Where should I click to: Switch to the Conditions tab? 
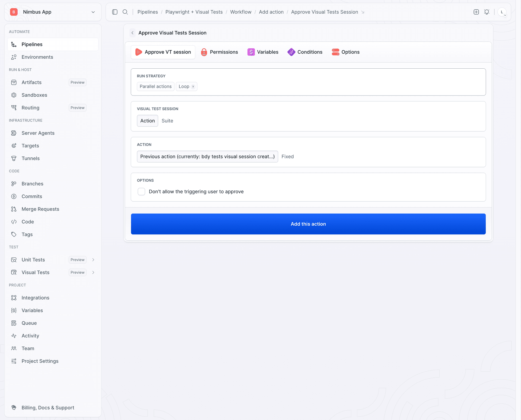click(305, 52)
